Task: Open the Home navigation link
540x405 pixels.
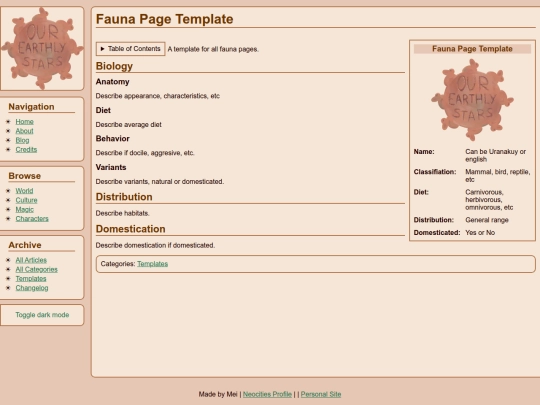Action: click(x=24, y=122)
